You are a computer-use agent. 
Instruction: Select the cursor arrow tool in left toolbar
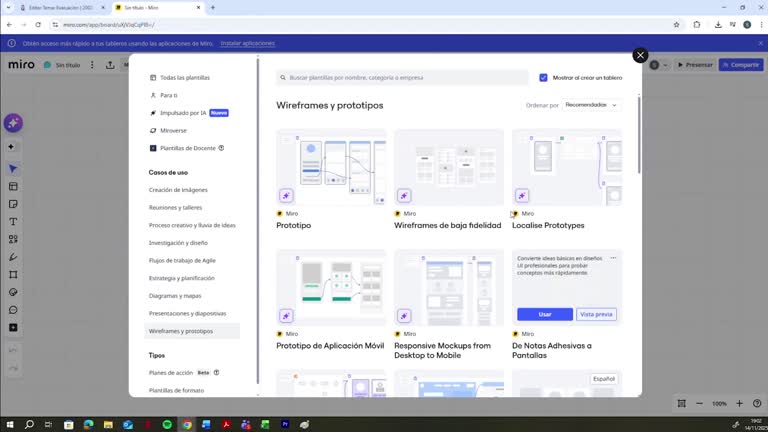click(x=13, y=169)
